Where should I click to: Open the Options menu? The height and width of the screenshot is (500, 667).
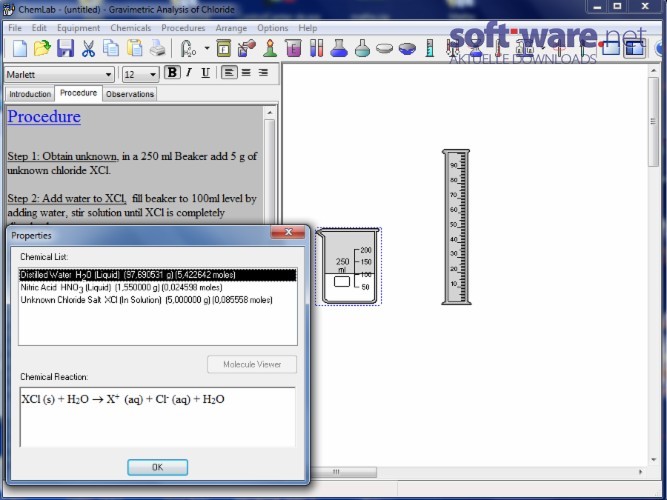point(272,28)
